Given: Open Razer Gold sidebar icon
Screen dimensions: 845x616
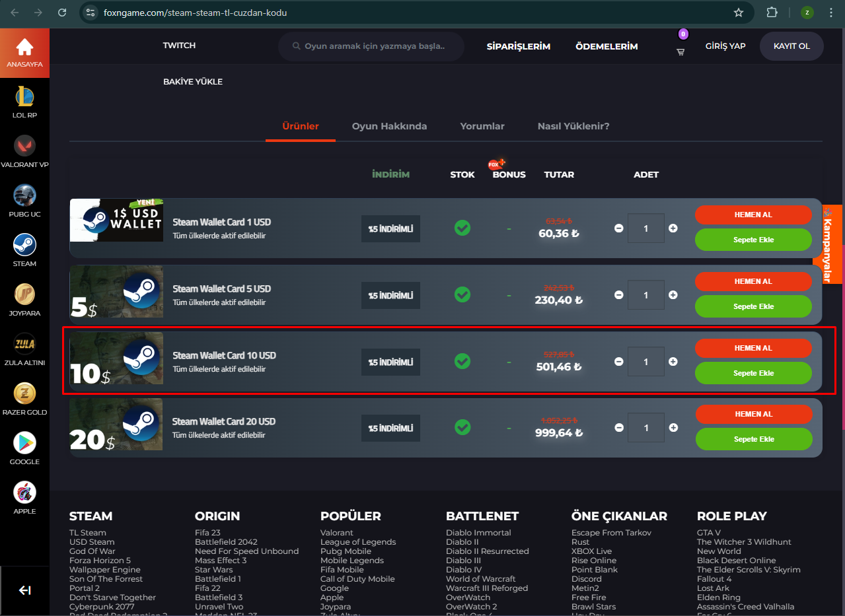Looking at the screenshot, I should pyautogui.click(x=24, y=394).
